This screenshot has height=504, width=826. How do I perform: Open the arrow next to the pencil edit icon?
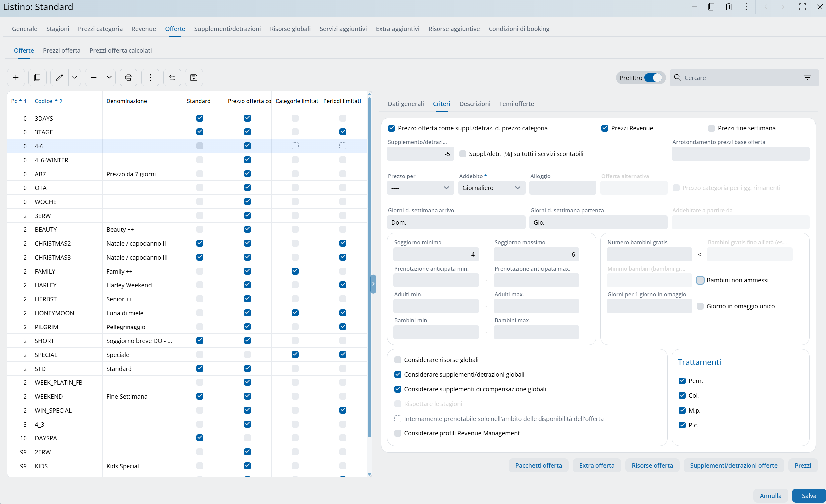pos(75,78)
